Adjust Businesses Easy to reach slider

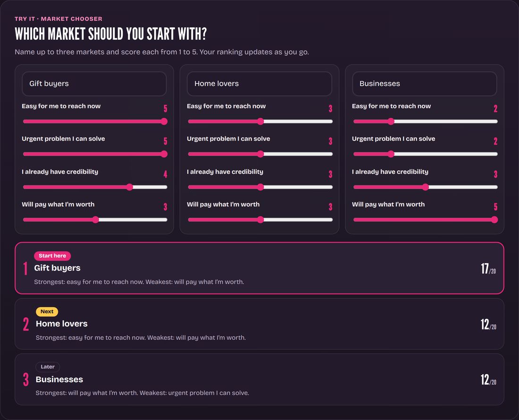425,121
